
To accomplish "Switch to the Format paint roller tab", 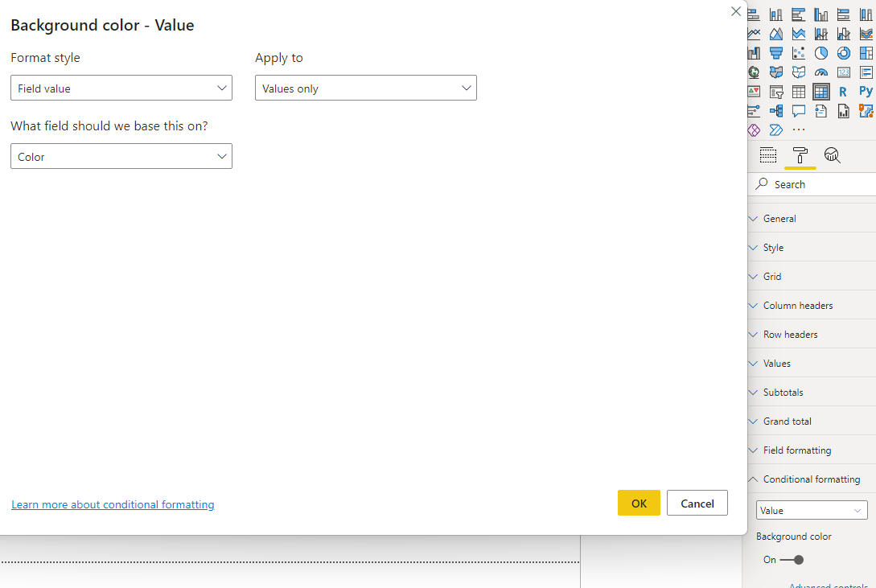I will pos(800,155).
